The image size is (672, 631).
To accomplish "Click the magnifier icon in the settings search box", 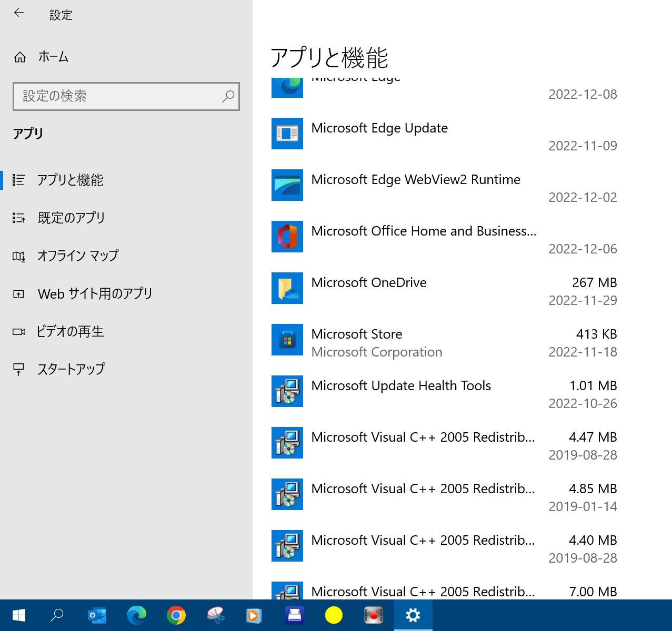I will click(x=228, y=96).
